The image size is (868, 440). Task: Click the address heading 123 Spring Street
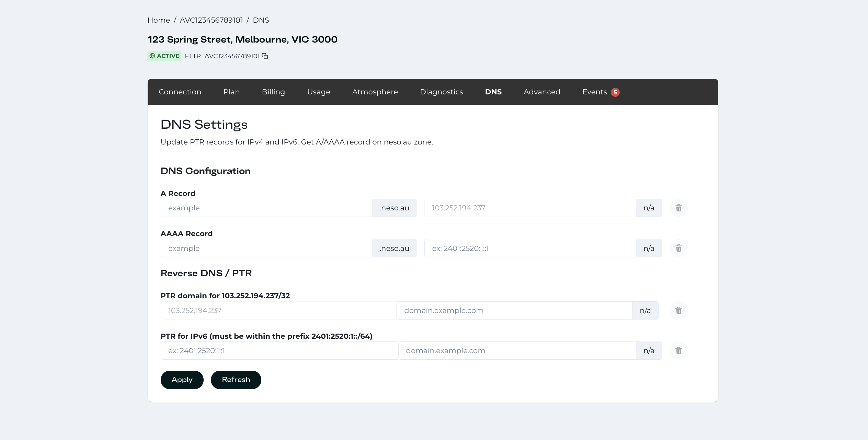(x=242, y=39)
